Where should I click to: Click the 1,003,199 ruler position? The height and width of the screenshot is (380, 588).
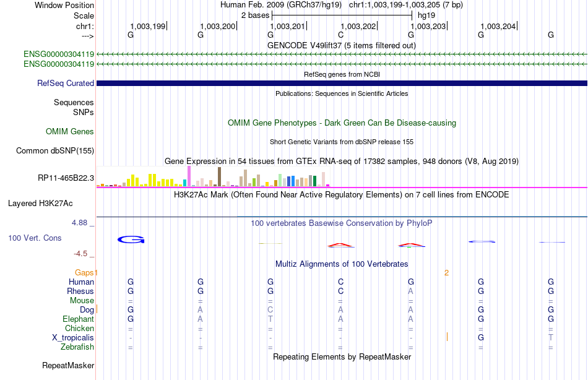148,26
